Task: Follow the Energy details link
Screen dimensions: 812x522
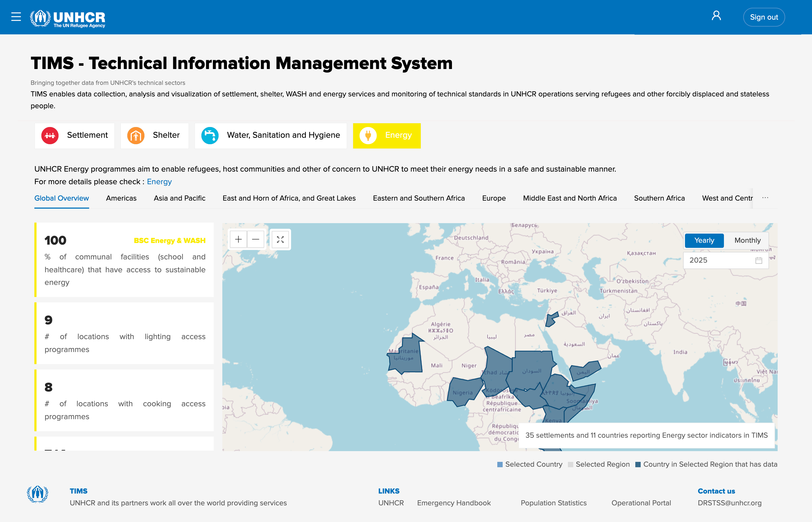Action: tap(159, 182)
